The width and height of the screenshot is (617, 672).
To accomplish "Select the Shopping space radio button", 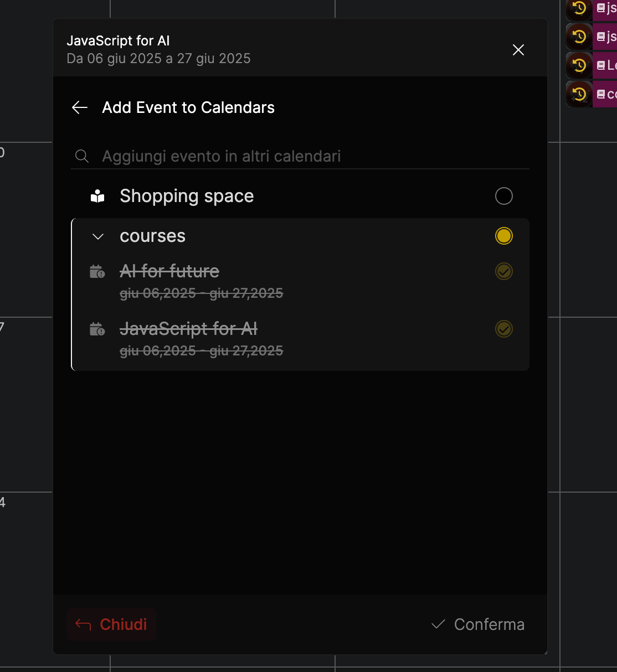I will click(504, 196).
